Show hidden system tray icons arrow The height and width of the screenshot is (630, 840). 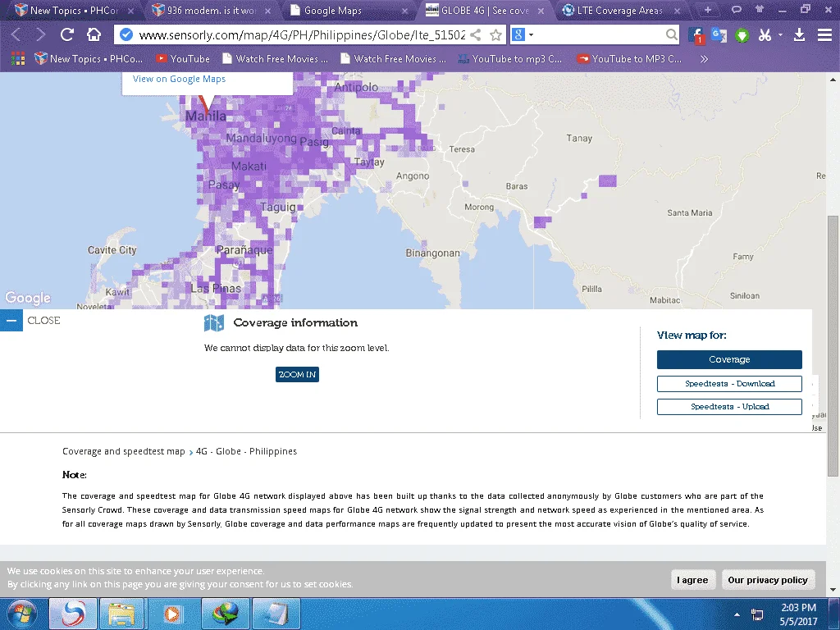point(737,614)
